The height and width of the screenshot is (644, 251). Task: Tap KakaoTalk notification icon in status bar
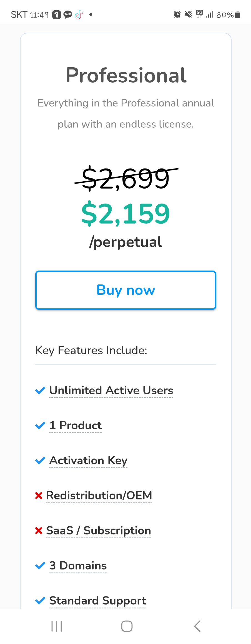[x=68, y=14]
